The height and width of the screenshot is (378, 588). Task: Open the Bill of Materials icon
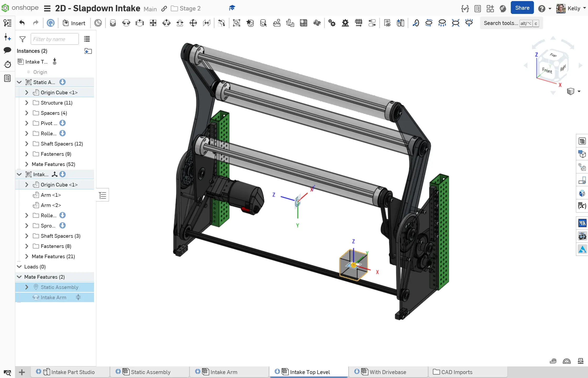coord(582,141)
